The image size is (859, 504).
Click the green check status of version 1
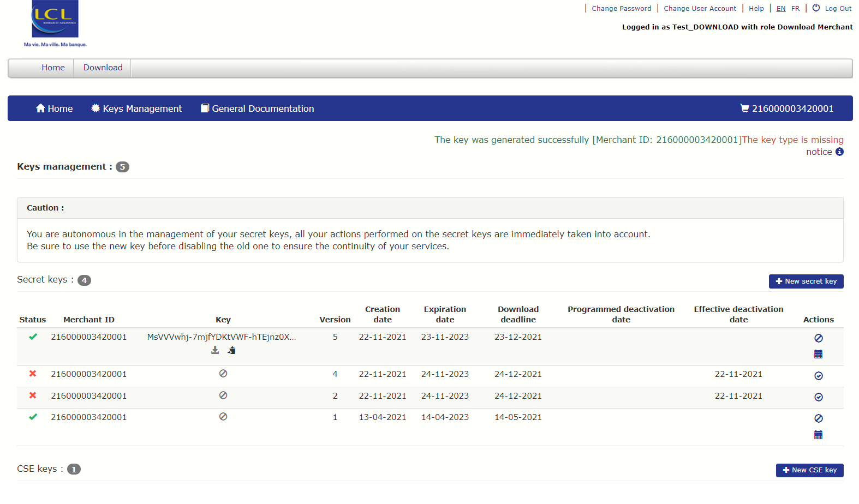click(33, 417)
